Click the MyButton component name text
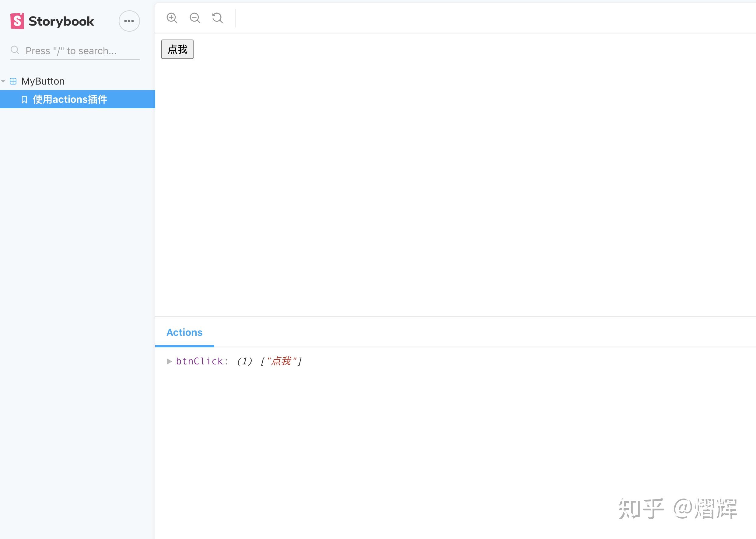756x539 pixels. pyautogui.click(x=43, y=81)
